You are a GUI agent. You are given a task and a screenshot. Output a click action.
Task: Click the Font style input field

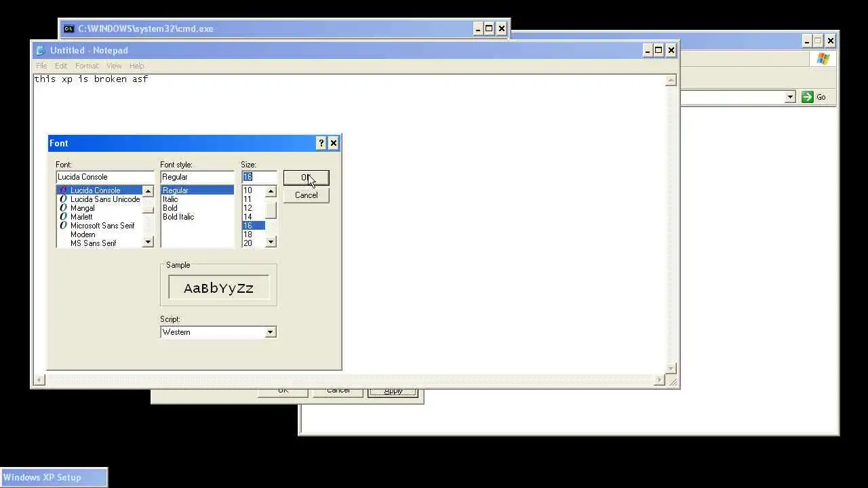coord(197,177)
